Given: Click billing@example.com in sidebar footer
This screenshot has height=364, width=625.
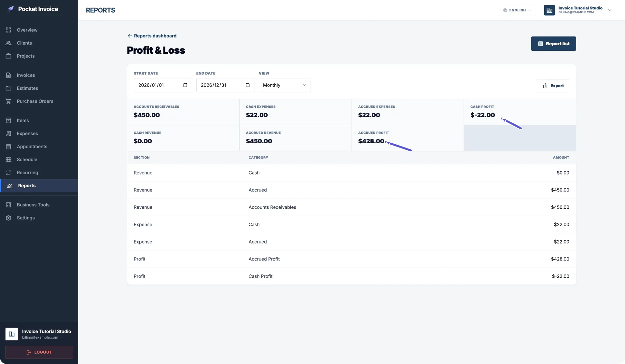Looking at the screenshot, I should pos(40,337).
